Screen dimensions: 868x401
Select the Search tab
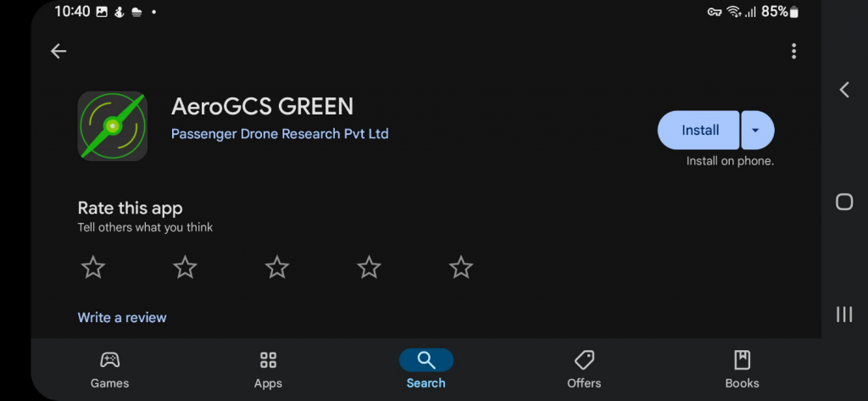coord(426,370)
